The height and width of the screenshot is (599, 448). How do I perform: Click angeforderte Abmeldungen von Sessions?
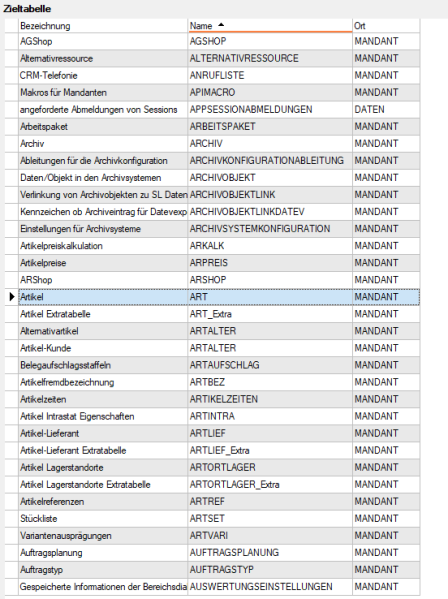pyautogui.click(x=103, y=110)
